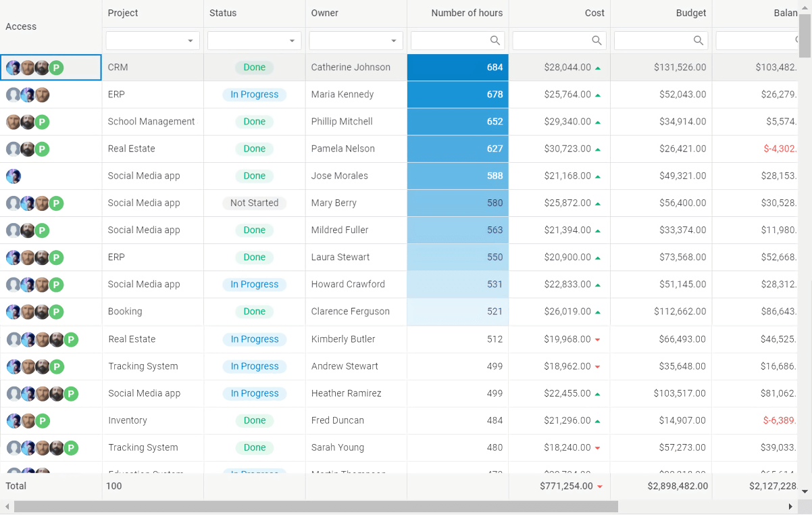Click green up arrow beside $28,044.00 cost

pos(598,68)
